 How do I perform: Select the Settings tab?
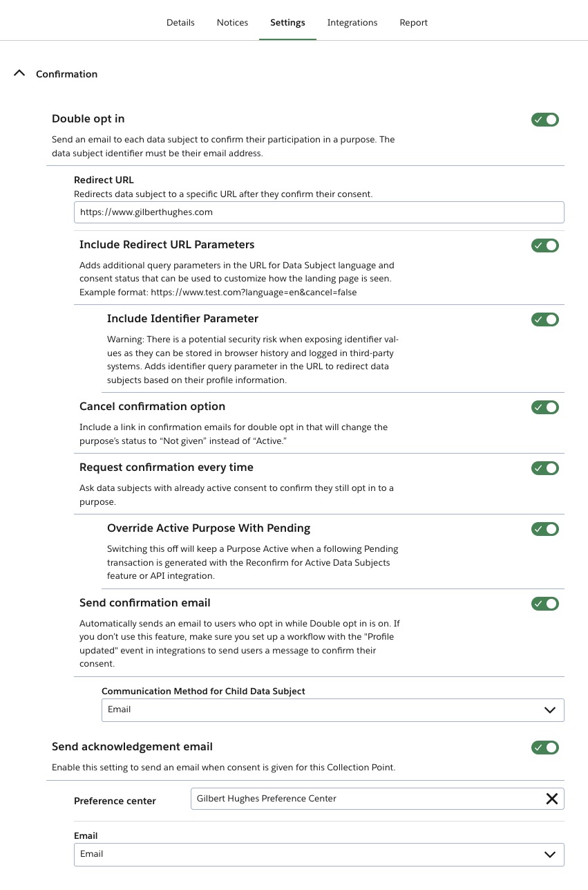[x=287, y=23]
